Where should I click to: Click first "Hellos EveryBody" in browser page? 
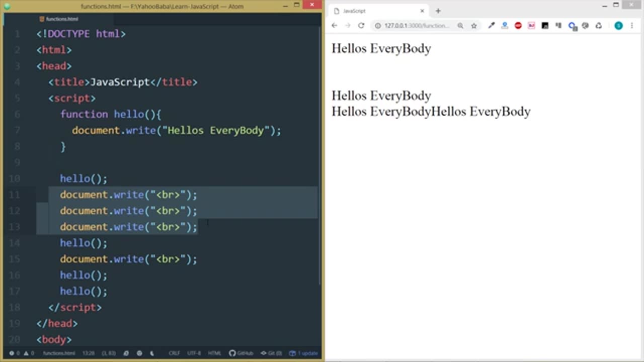tap(381, 48)
